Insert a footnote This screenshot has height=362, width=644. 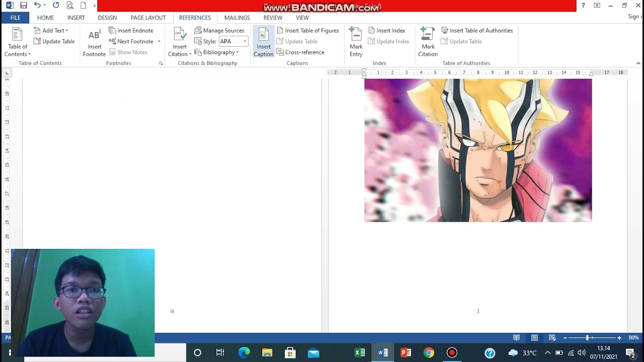click(x=94, y=42)
